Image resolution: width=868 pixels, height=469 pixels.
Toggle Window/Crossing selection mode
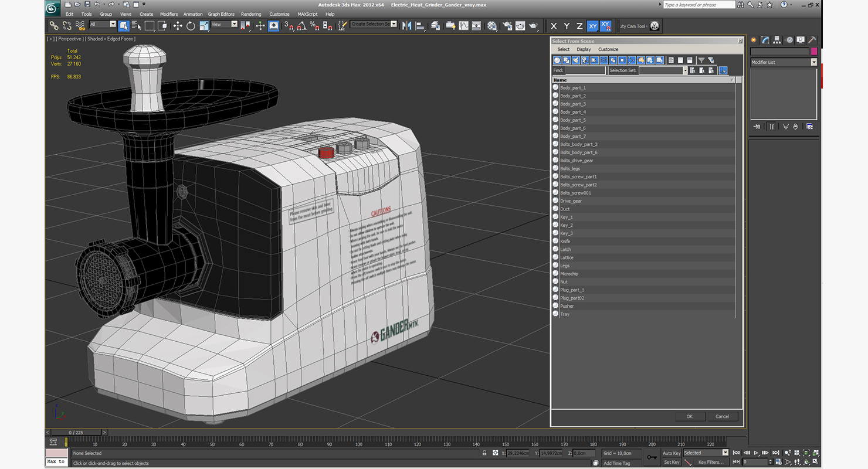[x=162, y=26]
